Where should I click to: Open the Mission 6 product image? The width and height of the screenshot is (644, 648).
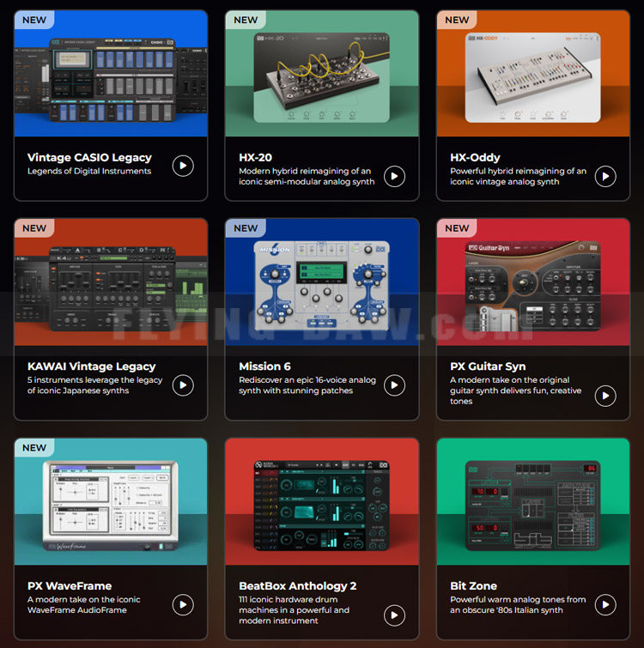coord(322,282)
